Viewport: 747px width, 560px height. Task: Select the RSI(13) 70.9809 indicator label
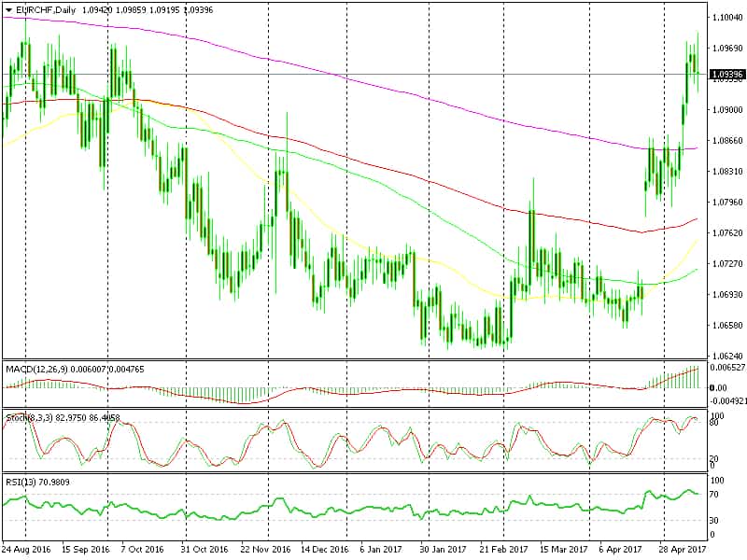(x=37, y=483)
